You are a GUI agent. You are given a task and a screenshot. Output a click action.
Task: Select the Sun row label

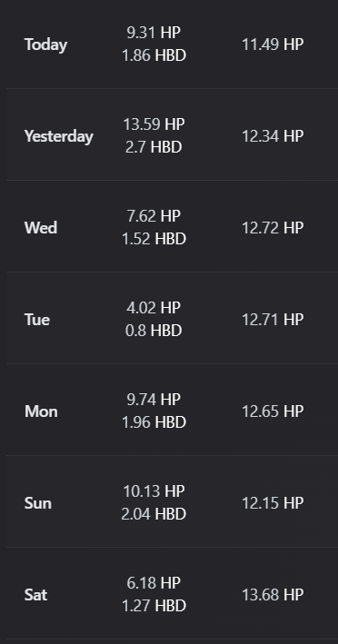38,503
